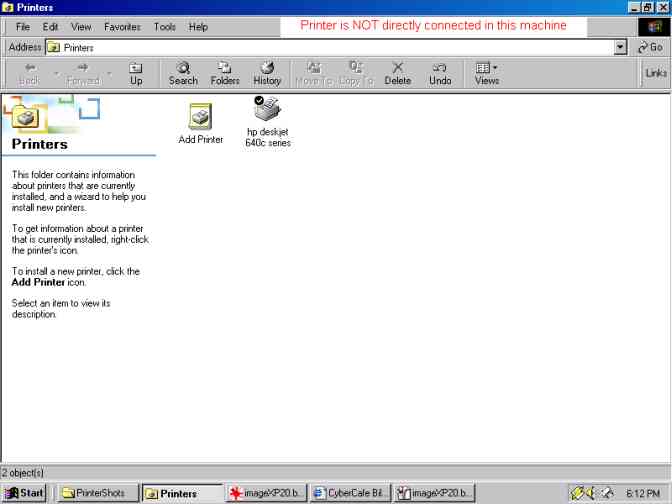
Task: Click the Search toolbar icon
Action: tap(183, 73)
